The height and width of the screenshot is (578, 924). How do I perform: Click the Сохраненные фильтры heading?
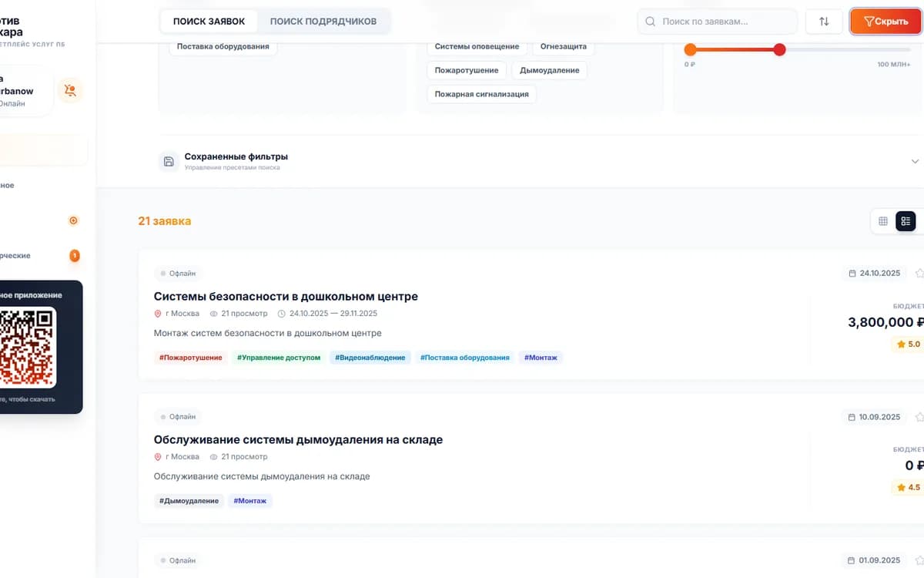pos(236,156)
